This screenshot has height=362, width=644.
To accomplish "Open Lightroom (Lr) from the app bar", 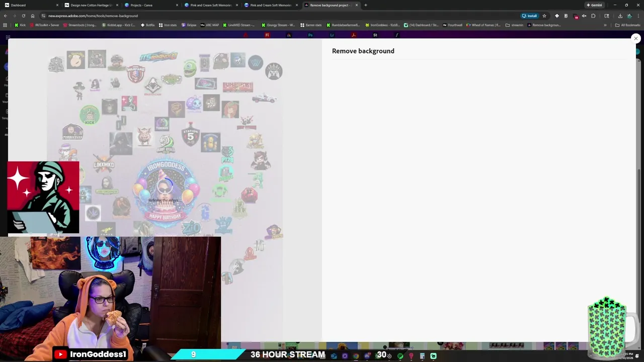I will coord(332,35).
